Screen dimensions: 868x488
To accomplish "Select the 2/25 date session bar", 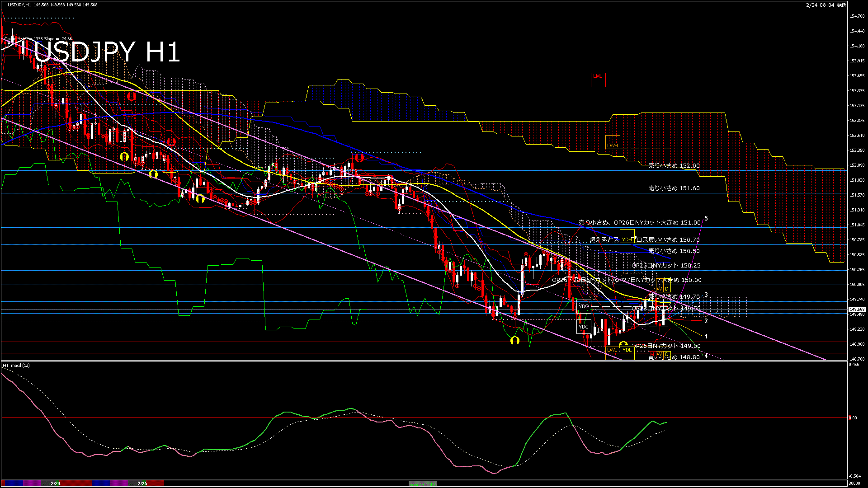I will coord(142,483).
